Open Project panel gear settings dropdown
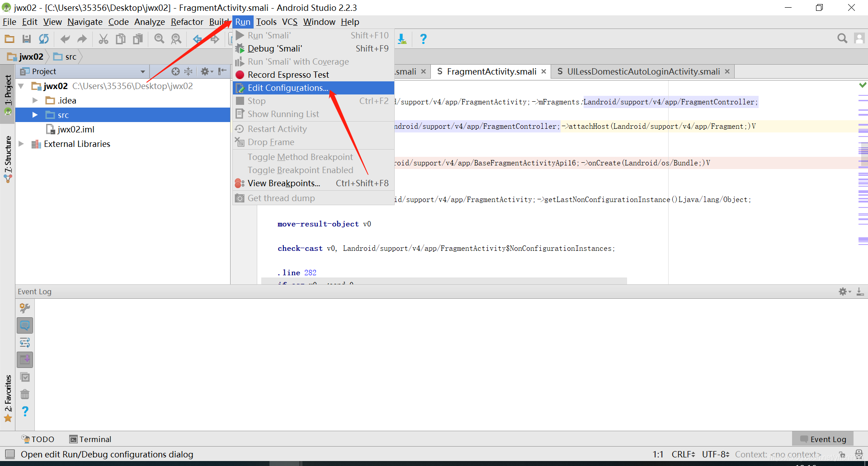 [207, 71]
